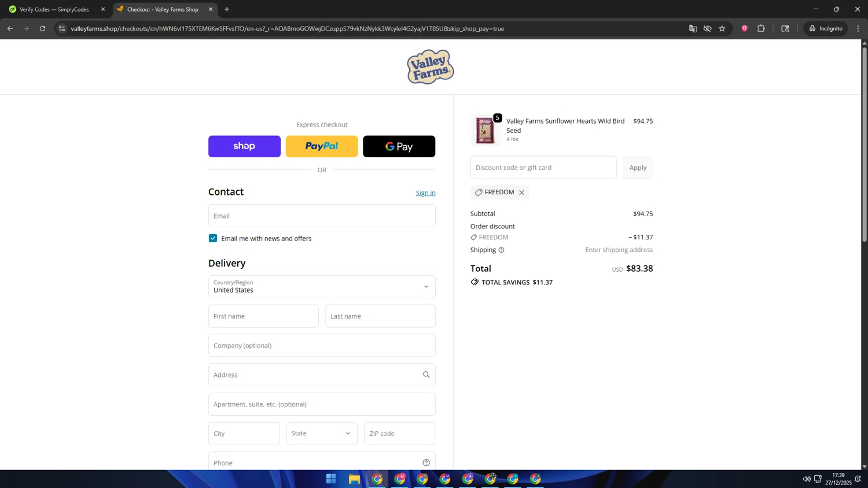Open Windows Start menu
Viewport: 868px width, 488px height.
(x=331, y=479)
